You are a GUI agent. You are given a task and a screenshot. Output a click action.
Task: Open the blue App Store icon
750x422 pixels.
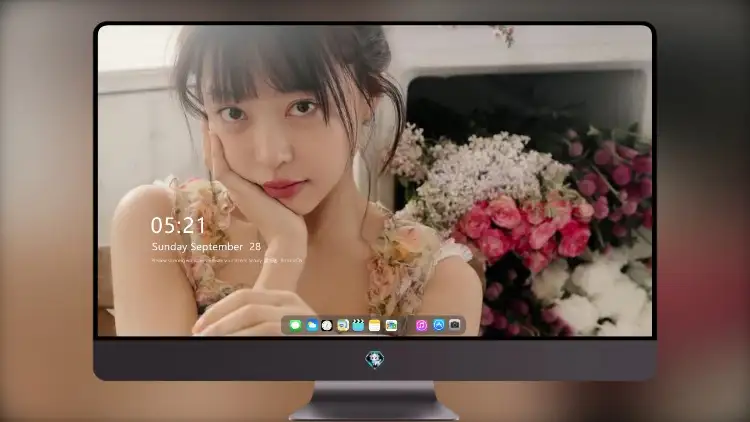pos(439,325)
